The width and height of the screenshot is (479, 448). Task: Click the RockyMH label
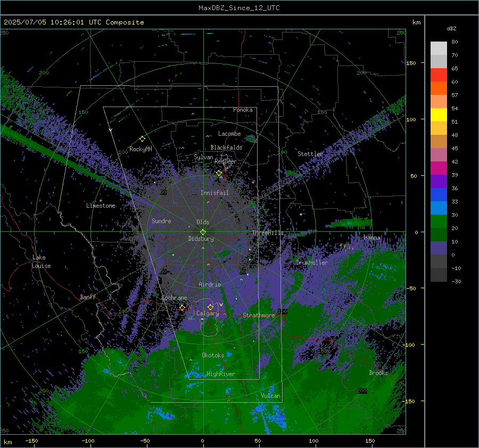pyautogui.click(x=141, y=149)
